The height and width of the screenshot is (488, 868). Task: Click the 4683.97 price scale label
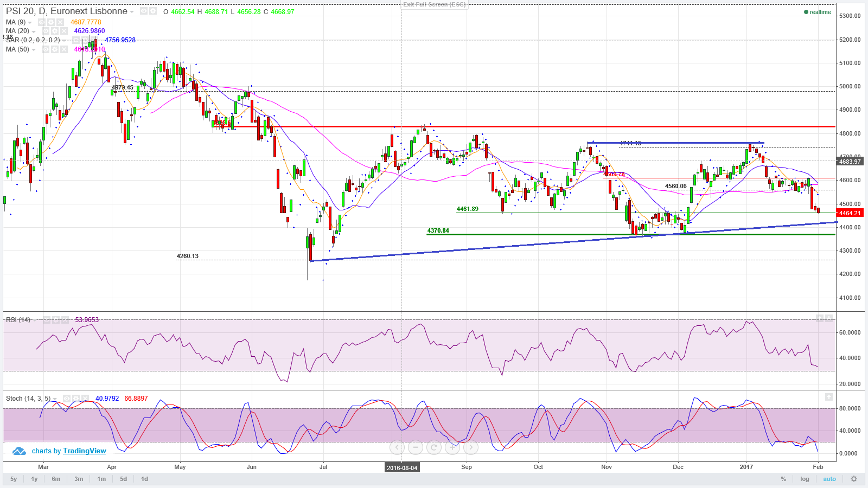850,162
